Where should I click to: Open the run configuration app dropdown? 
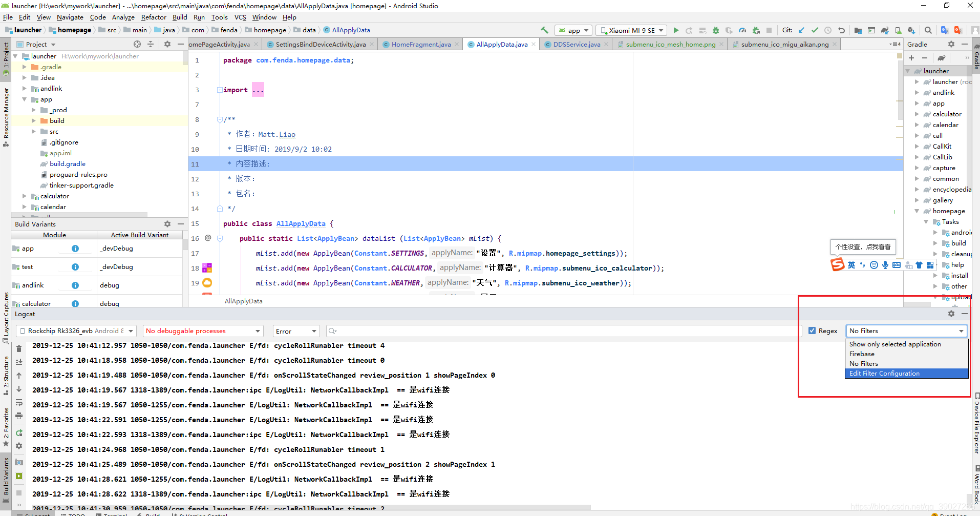574,30
